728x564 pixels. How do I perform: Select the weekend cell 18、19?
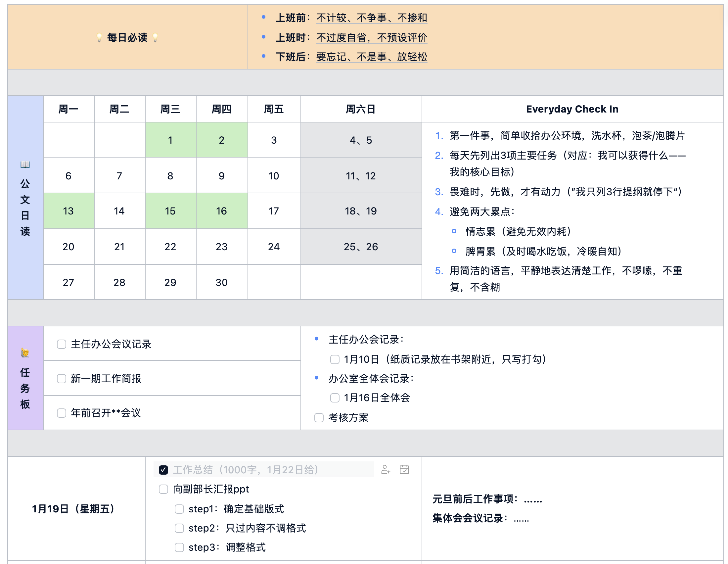[361, 211]
